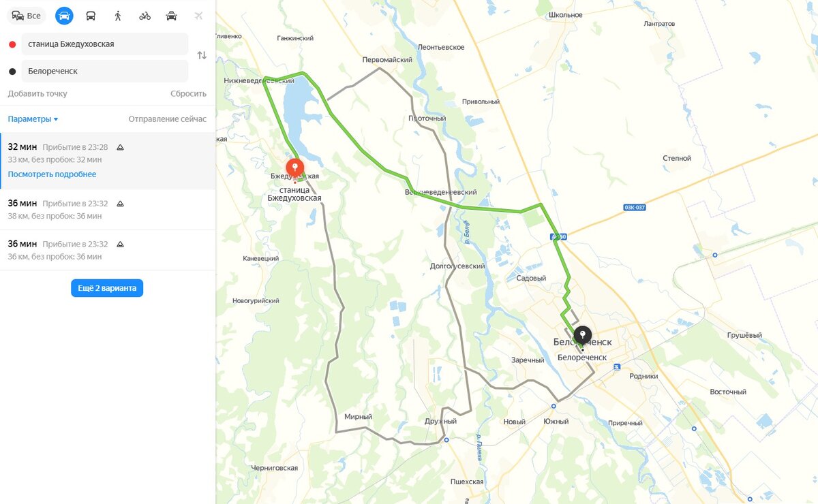Edit the Белореченск destination field
This screenshot has width=818, height=504.
pyautogui.click(x=104, y=71)
